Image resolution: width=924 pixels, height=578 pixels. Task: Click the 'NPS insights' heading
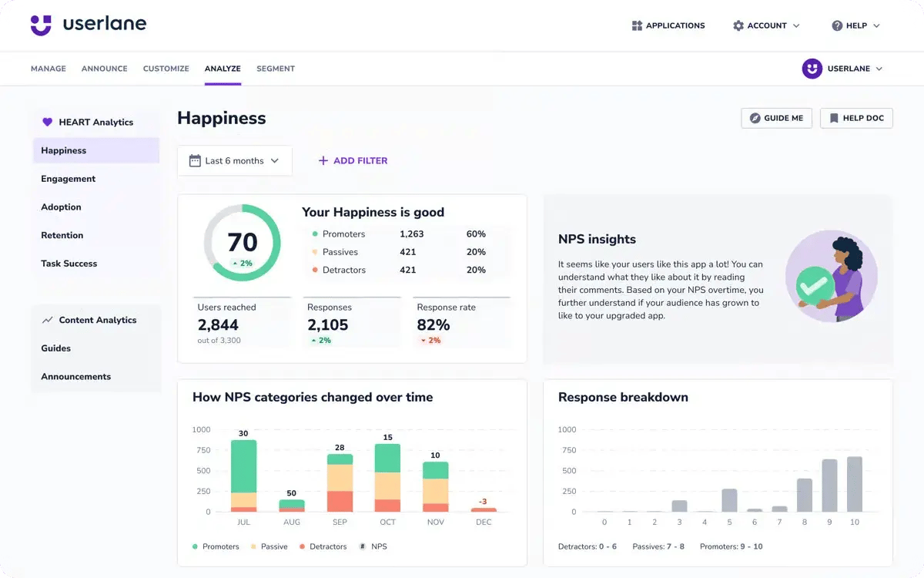(597, 239)
